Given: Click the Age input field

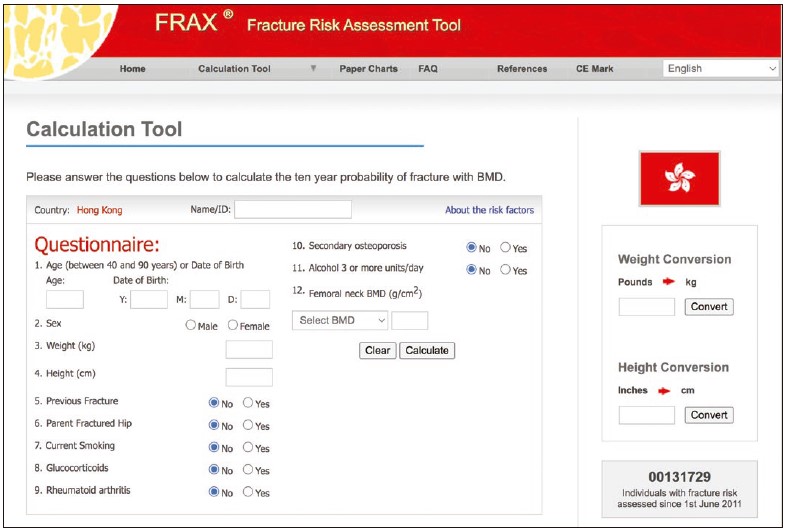Looking at the screenshot, I should 65,300.
